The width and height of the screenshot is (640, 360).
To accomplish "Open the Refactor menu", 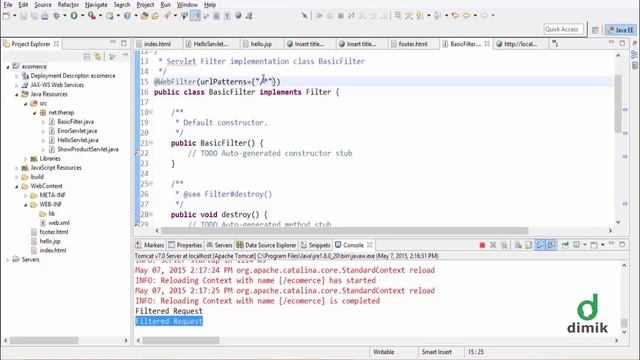I will click(x=68, y=5).
